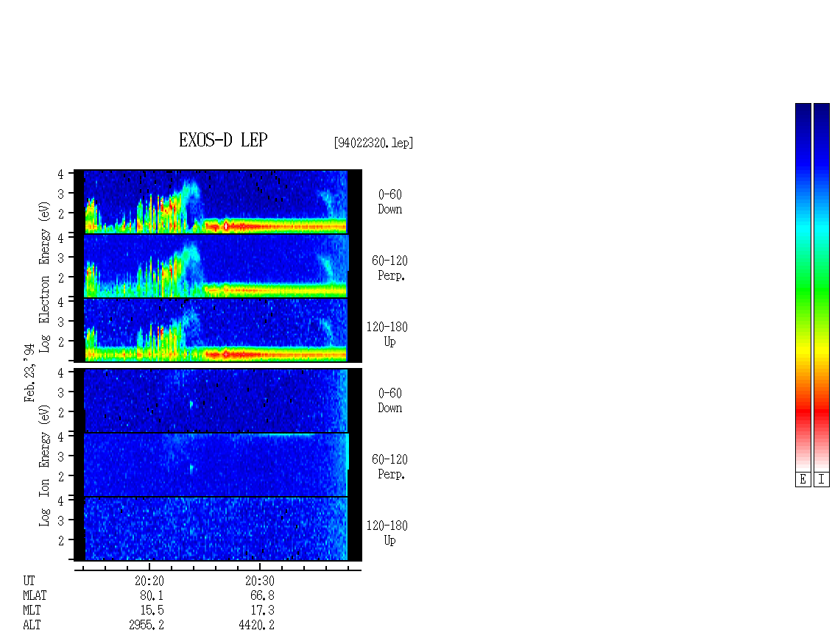Select the MLT value 17.3
The height and width of the screenshot is (644, 832).
click(262, 611)
